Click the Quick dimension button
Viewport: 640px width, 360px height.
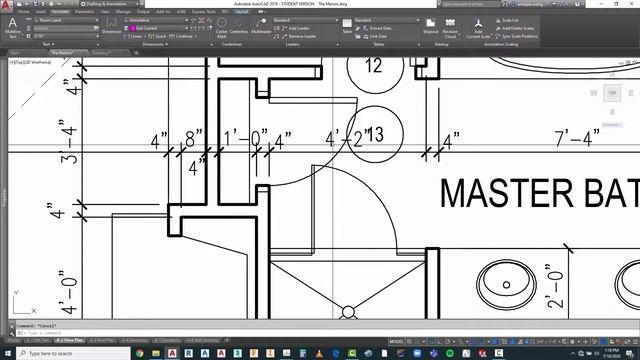click(157, 36)
